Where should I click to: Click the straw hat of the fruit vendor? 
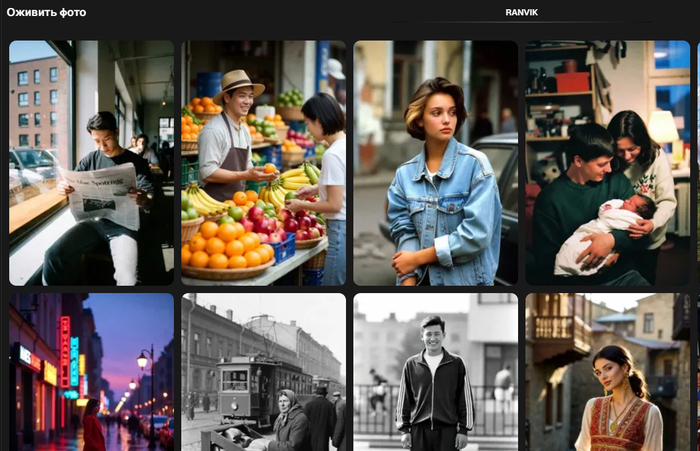238,86
